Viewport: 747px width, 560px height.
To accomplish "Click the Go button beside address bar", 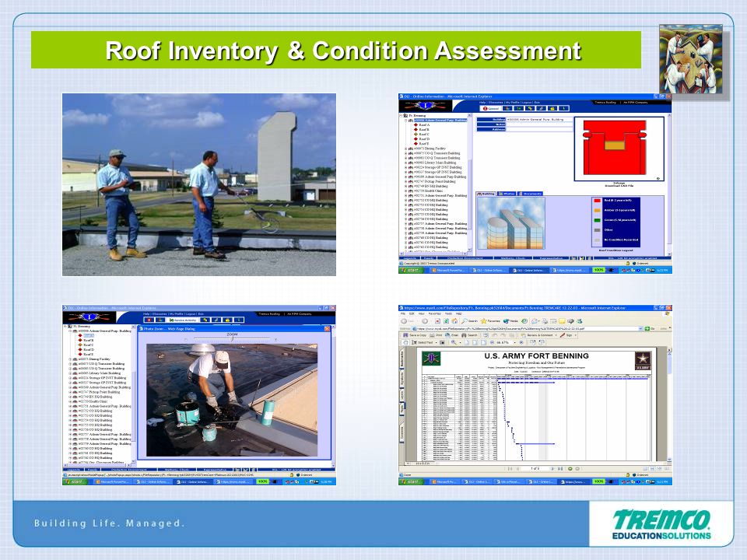I will coord(649,328).
